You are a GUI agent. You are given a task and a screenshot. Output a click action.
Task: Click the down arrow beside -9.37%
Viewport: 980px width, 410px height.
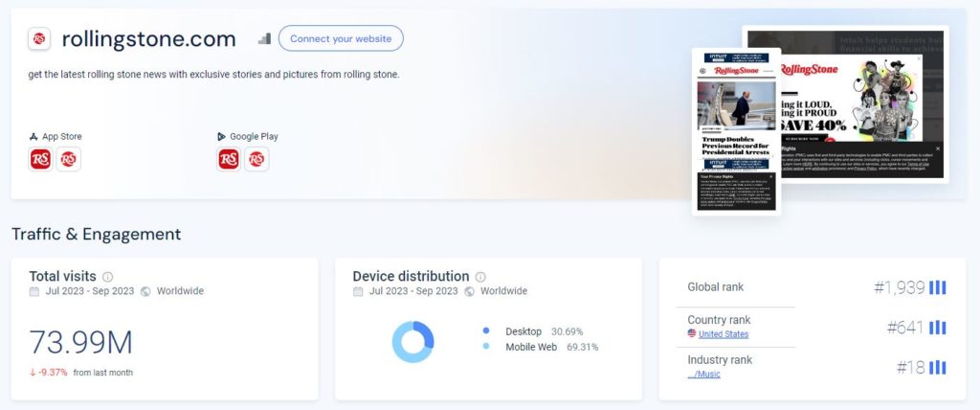point(33,373)
